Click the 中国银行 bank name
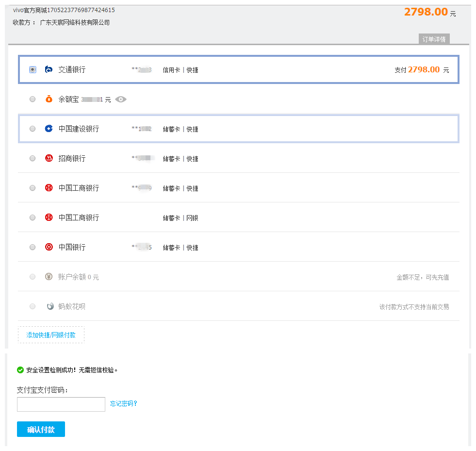The width and height of the screenshot is (476, 451). point(72,247)
